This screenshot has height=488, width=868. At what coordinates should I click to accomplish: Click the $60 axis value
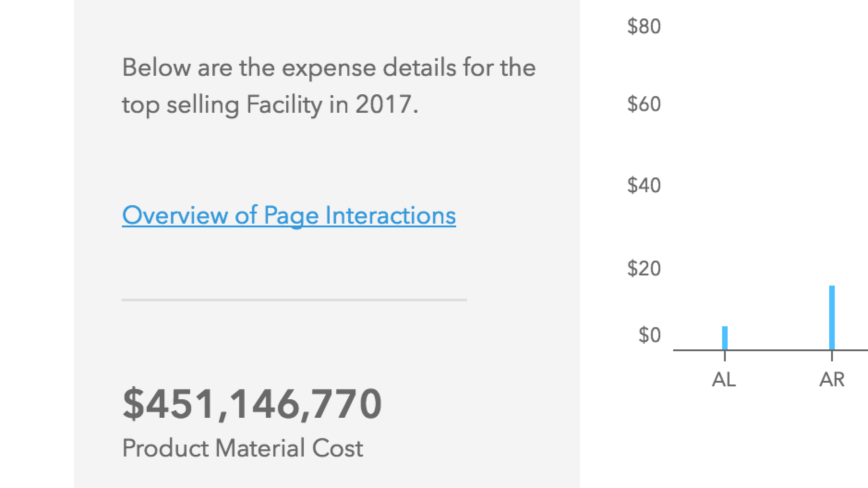click(x=643, y=104)
